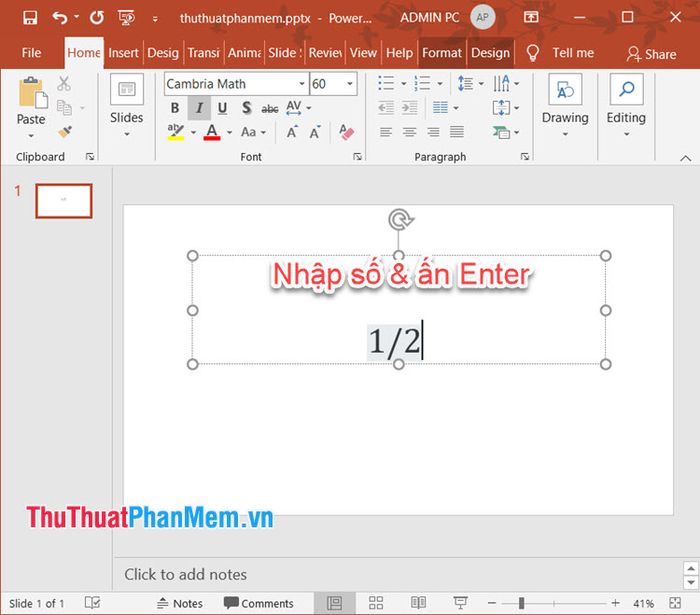700x615 pixels.
Task: Toggle Bold formatting
Action: pos(175,108)
